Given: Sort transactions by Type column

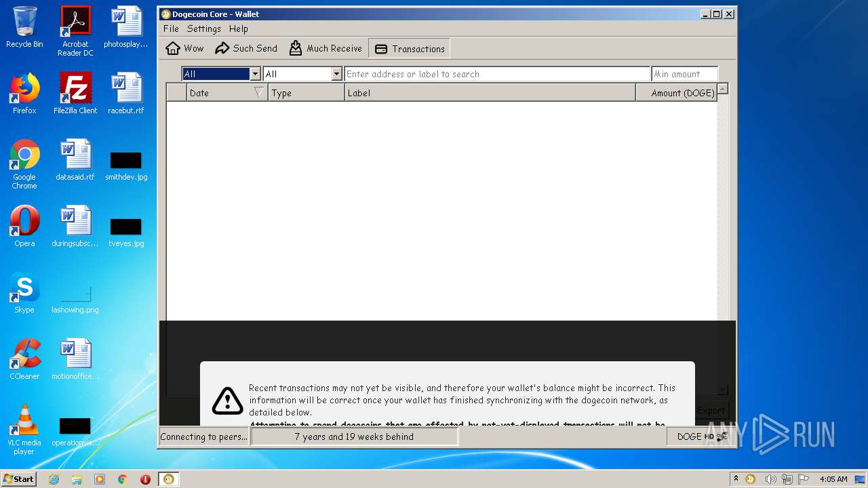Looking at the screenshot, I should 307,93.
